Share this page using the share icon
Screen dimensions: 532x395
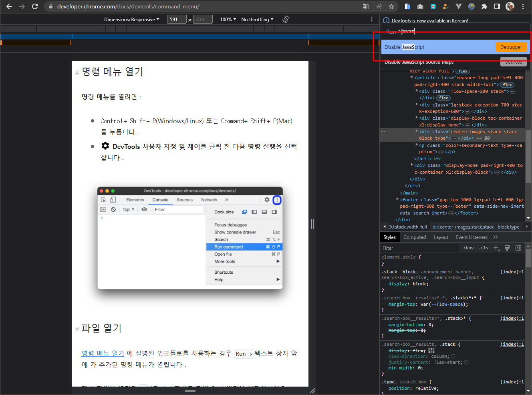(x=379, y=6)
